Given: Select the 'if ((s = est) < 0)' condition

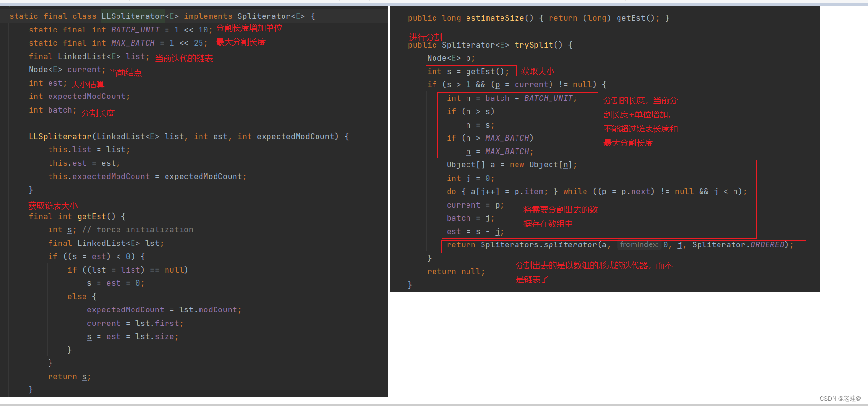Looking at the screenshot, I should [97, 257].
